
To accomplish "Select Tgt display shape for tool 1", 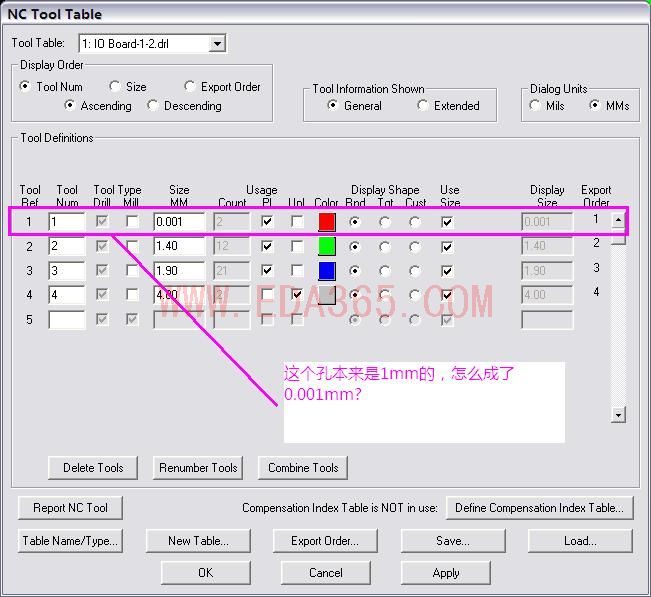I will [385, 222].
